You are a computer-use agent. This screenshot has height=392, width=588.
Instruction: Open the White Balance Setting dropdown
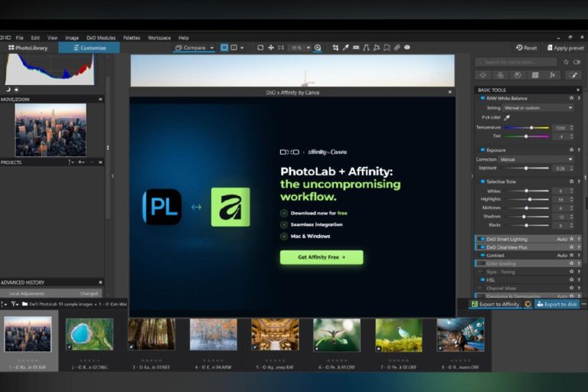[537, 108]
